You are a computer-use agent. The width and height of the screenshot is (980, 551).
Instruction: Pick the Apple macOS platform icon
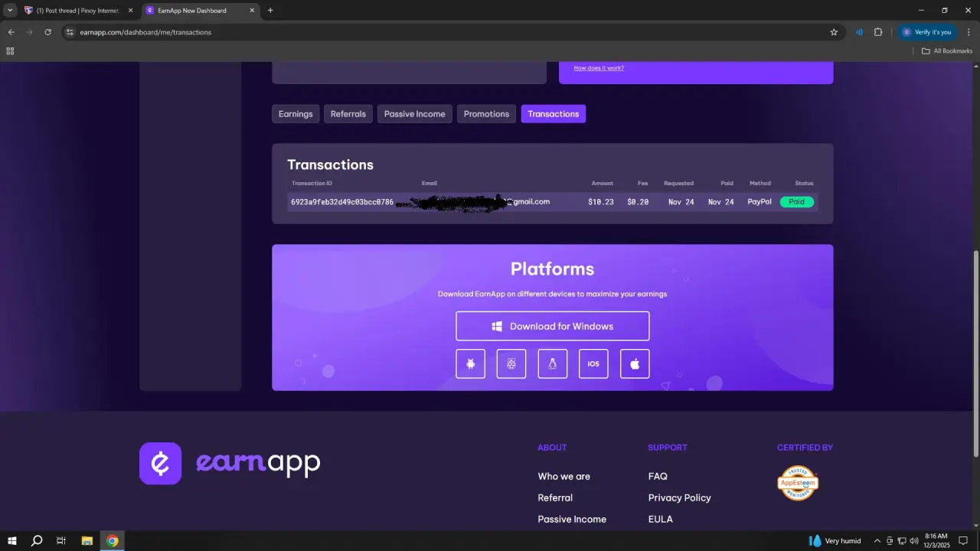pos(635,364)
